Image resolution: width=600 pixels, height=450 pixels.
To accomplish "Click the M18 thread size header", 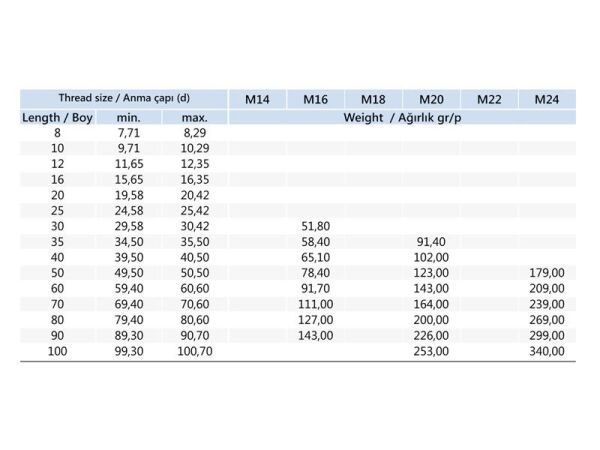I will (x=373, y=99).
